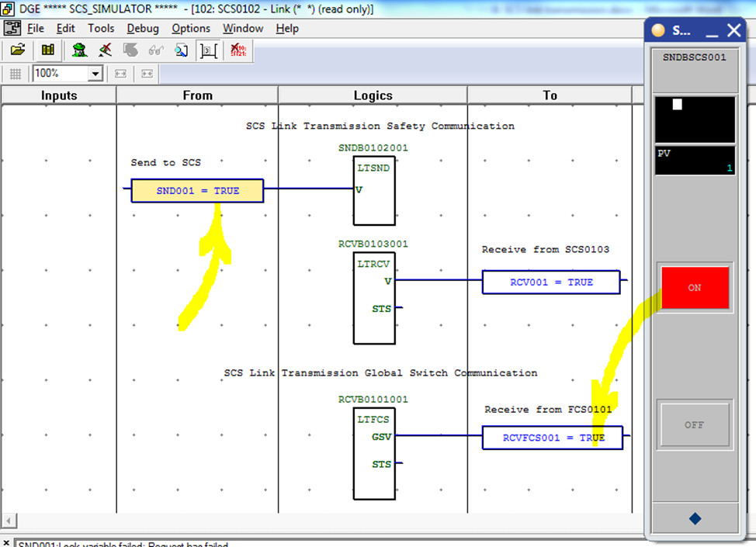
Task: Click the Inputs column header
Action: point(59,95)
